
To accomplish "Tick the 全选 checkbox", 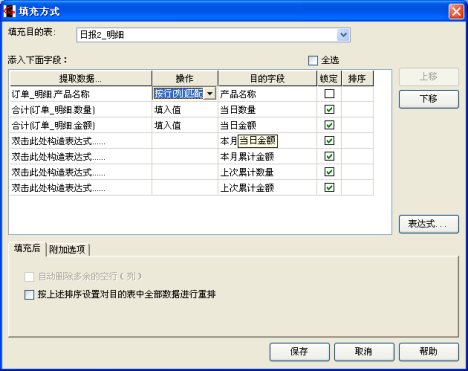I will point(313,60).
